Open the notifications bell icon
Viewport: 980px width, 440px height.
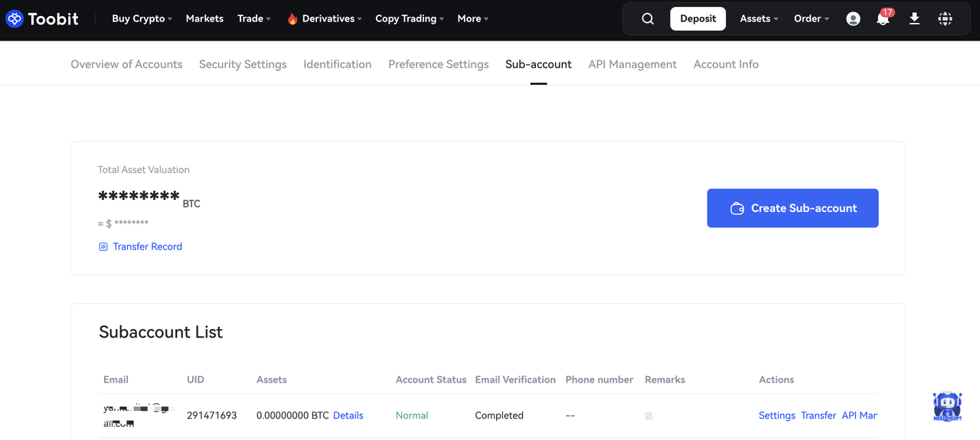[x=883, y=19]
